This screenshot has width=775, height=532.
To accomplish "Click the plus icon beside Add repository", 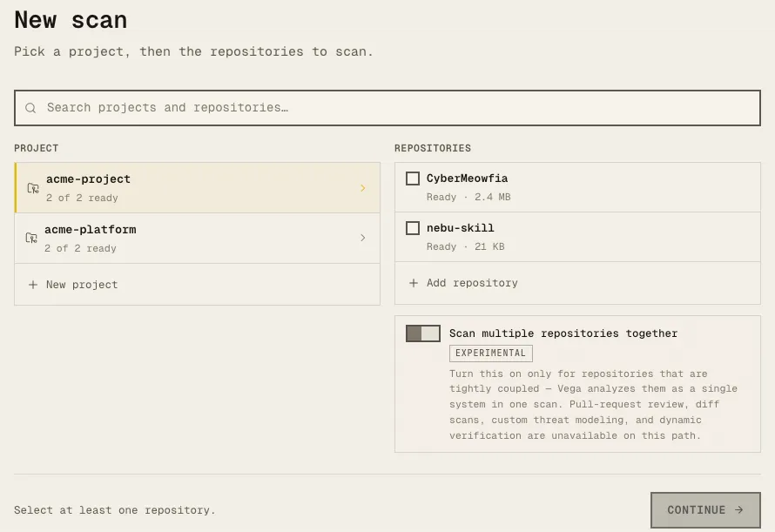I will click(x=414, y=283).
